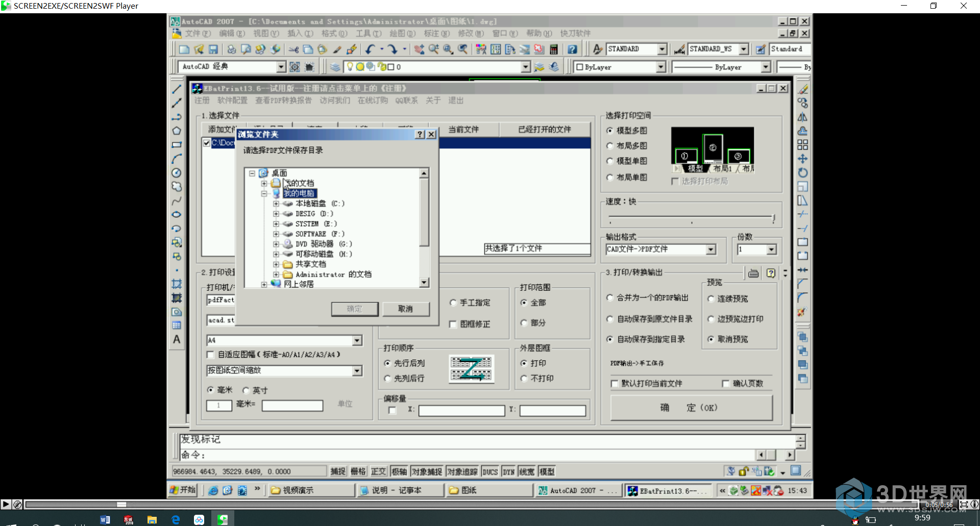This screenshot has height=526, width=980.
Task: Select 自动保存到原文件目录 option
Action: click(610, 319)
